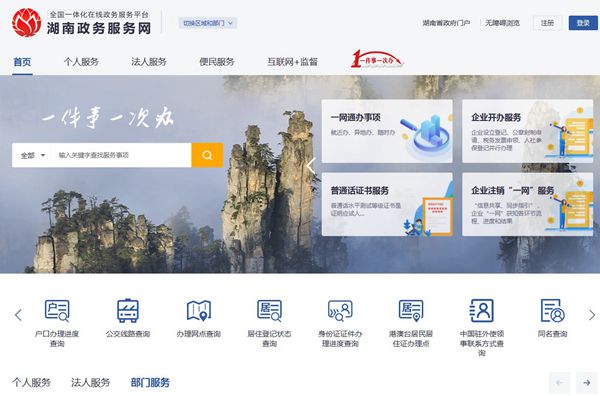Screen dimensions: 600x396
Task: Click the 注册 button
Action: (547, 23)
